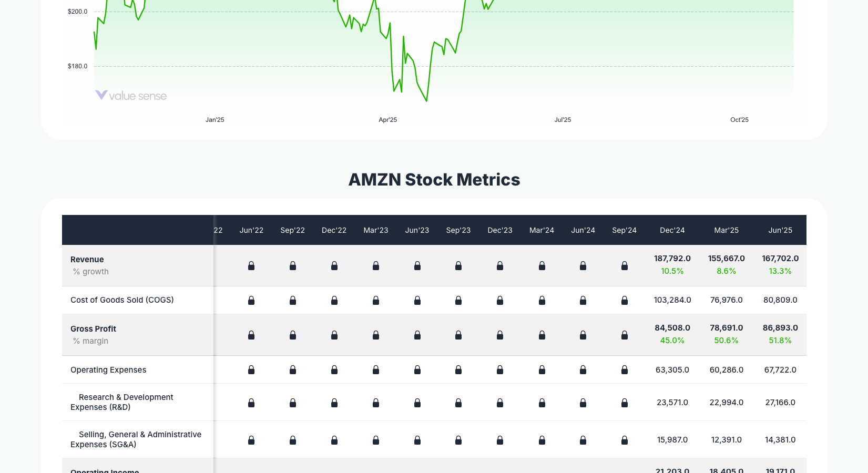Click the lock icon for COGS under Sep'22
The height and width of the screenshot is (473, 868).
click(x=292, y=300)
